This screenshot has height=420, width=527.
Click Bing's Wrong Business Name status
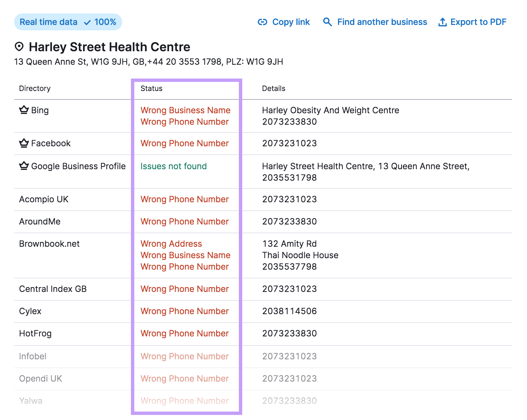pyautogui.click(x=186, y=110)
